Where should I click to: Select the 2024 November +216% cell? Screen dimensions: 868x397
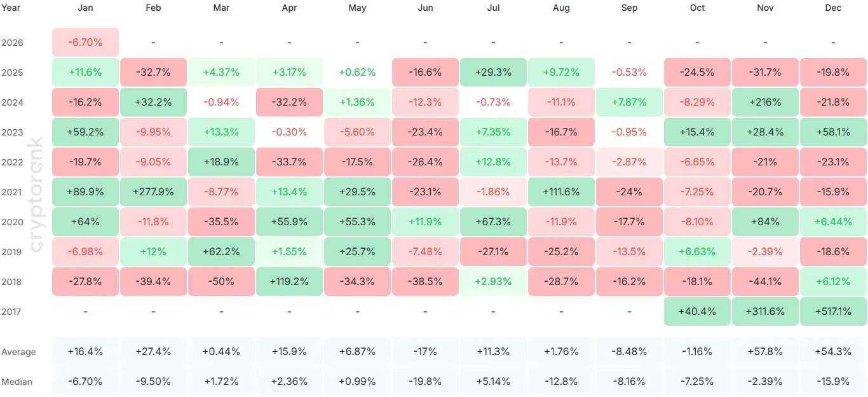[765, 102]
